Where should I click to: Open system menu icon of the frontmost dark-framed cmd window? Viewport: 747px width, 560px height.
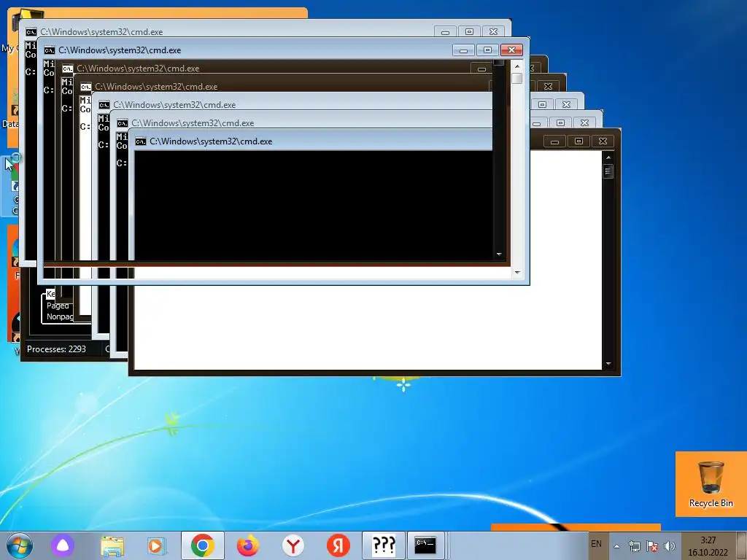[141, 141]
